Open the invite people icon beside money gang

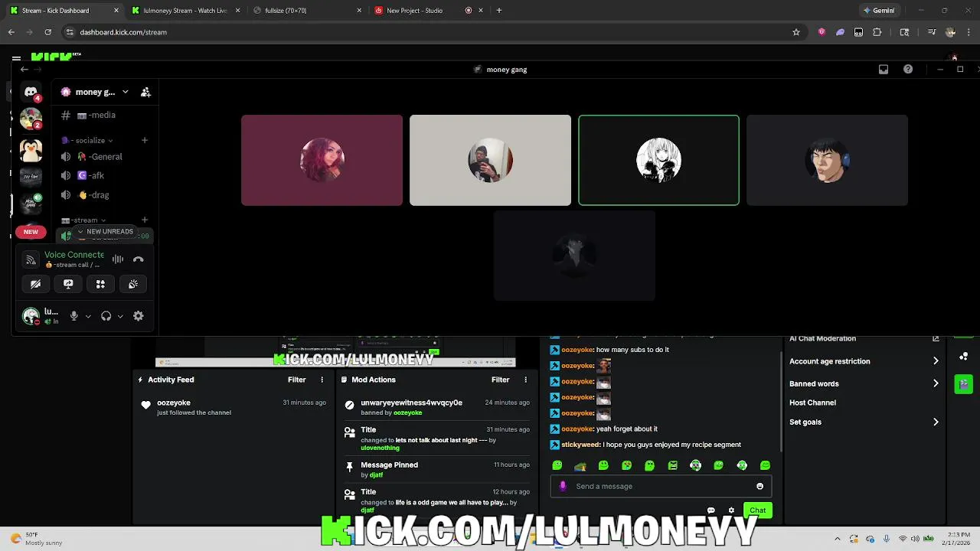pos(145,92)
